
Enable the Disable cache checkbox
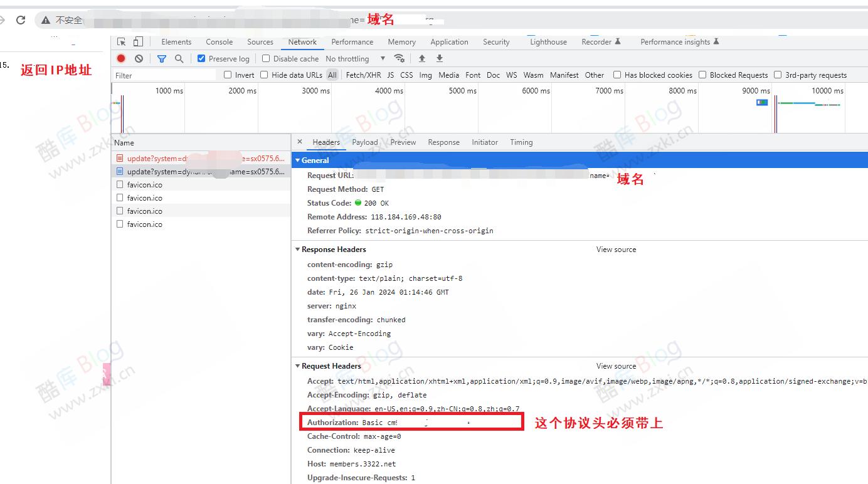pos(266,58)
